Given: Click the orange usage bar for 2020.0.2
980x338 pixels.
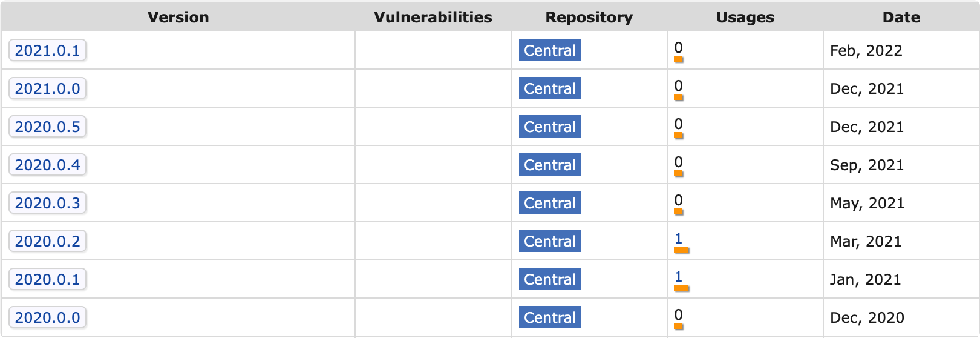Looking at the screenshot, I should tap(682, 250).
